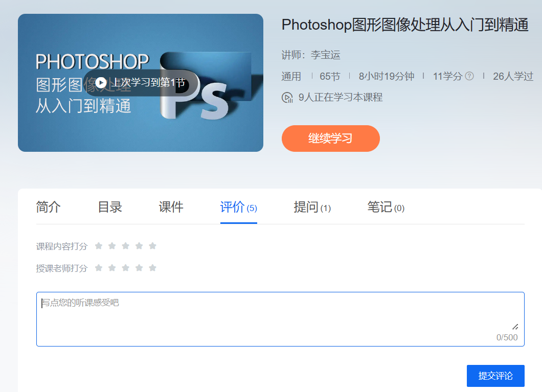Click the 65节 lesson count
Image resolution: width=542 pixels, height=392 pixels.
pos(330,76)
